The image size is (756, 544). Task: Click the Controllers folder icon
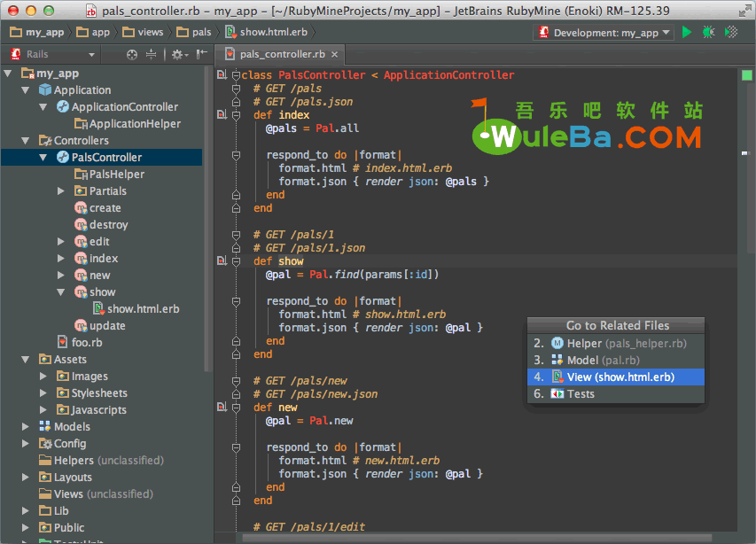tap(45, 140)
